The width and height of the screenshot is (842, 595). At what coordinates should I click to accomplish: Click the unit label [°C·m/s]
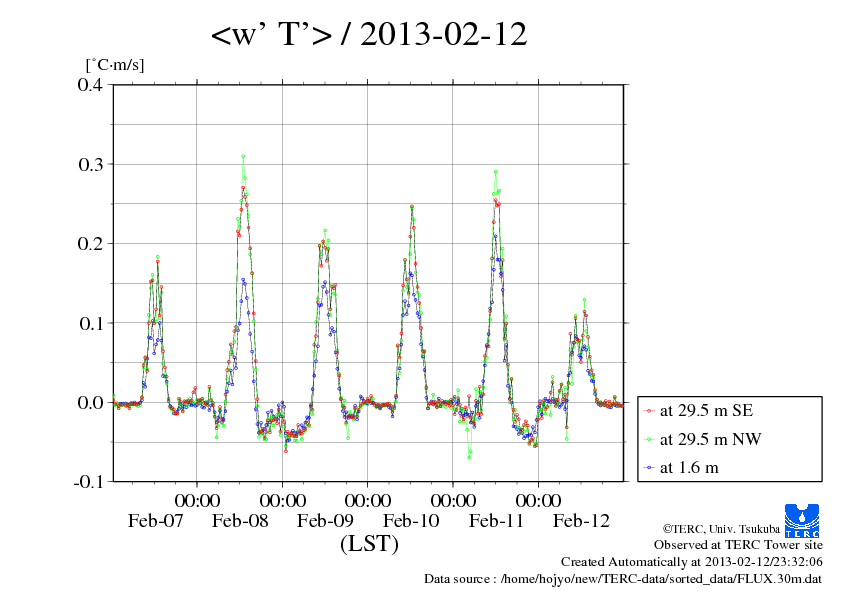(115, 65)
